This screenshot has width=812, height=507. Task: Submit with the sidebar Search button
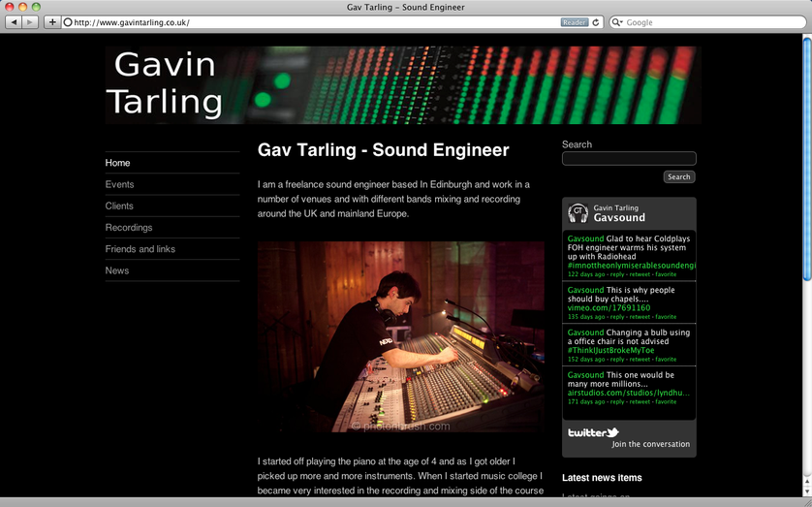coord(679,177)
